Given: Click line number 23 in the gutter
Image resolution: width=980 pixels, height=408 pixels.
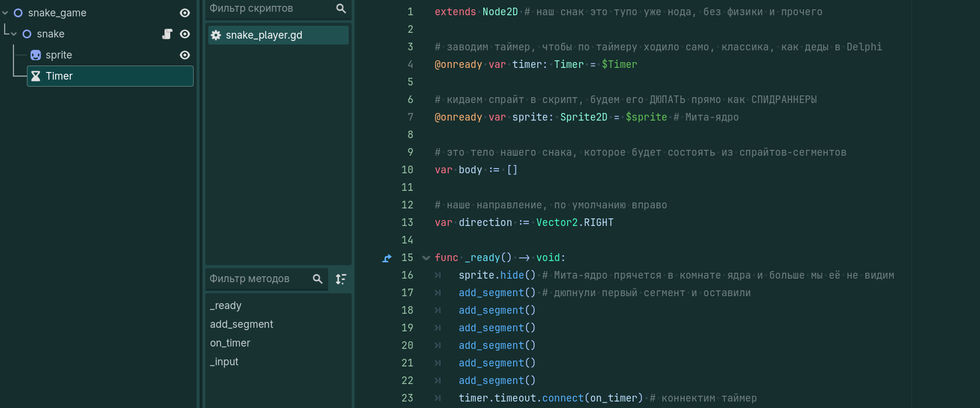Looking at the screenshot, I should [x=407, y=398].
